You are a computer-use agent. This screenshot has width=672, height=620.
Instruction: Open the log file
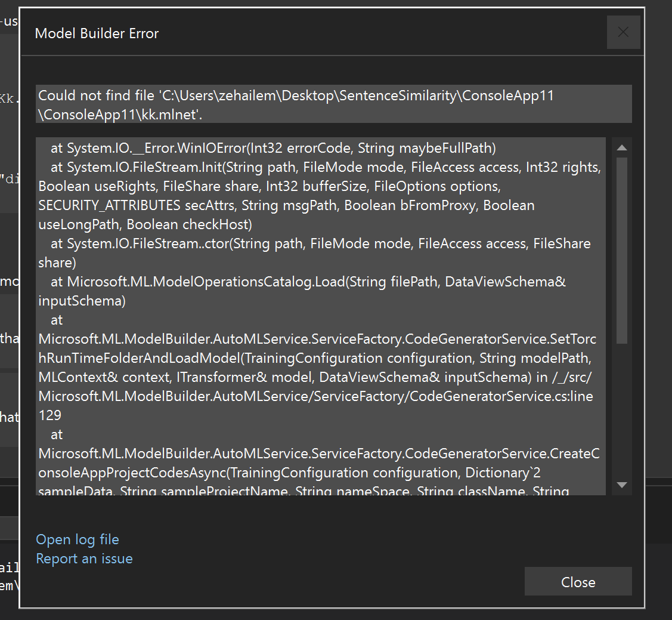tap(78, 539)
